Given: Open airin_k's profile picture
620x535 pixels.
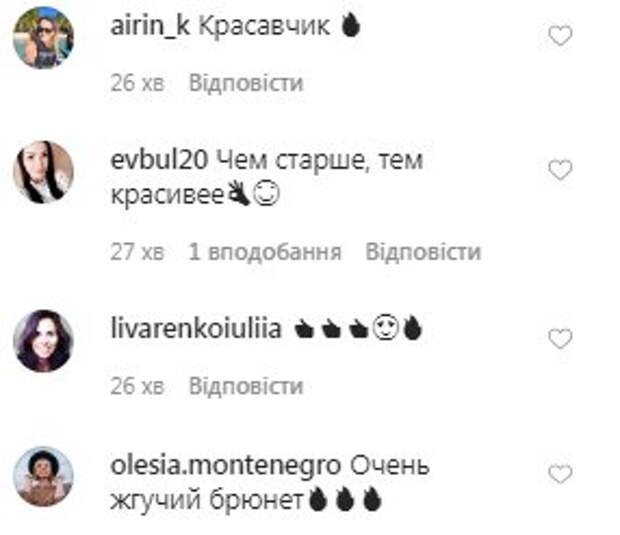Looking at the screenshot, I should (x=43, y=38).
